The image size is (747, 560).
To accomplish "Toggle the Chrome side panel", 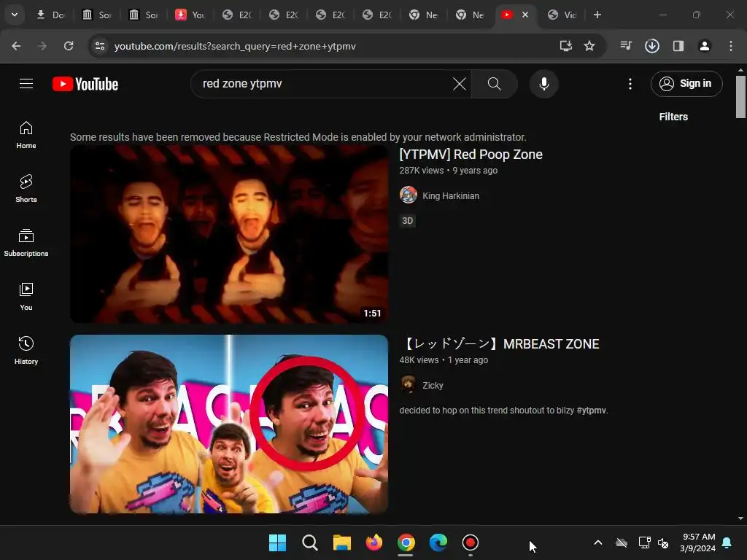I will pyautogui.click(x=678, y=46).
